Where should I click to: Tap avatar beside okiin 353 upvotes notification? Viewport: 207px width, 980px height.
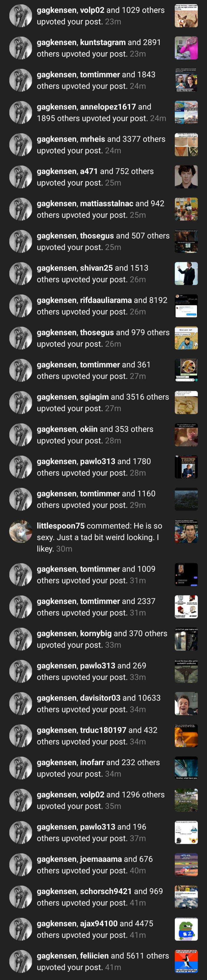pos(20,435)
